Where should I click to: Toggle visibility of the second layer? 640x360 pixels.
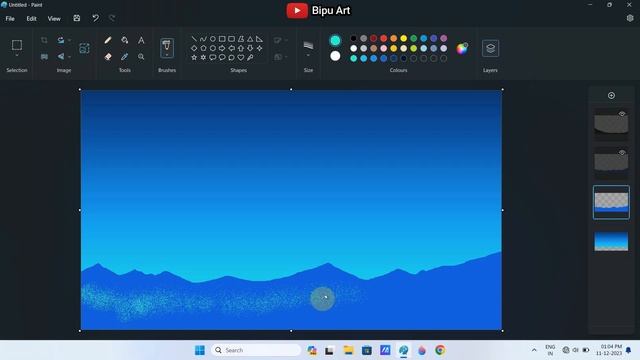pos(622,153)
